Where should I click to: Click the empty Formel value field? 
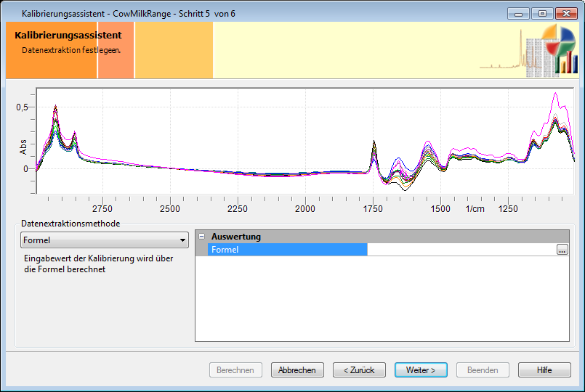tap(461, 250)
